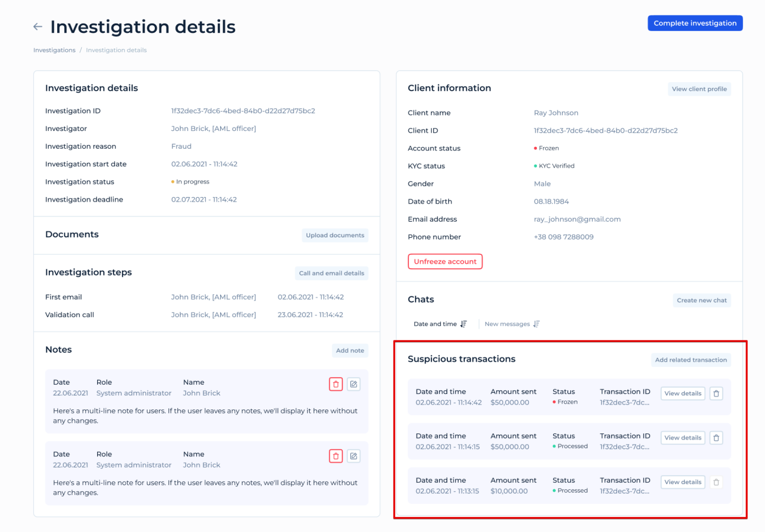Select Investigation details in the breadcrumb
Image resolution: width=765 pixels, height=532 pixels.
tap(116, 50)
